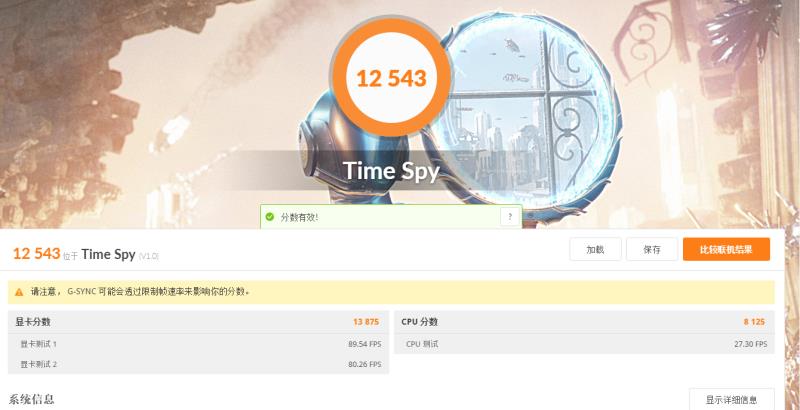Click the 显卡测试 2 result row

point(198,364)
